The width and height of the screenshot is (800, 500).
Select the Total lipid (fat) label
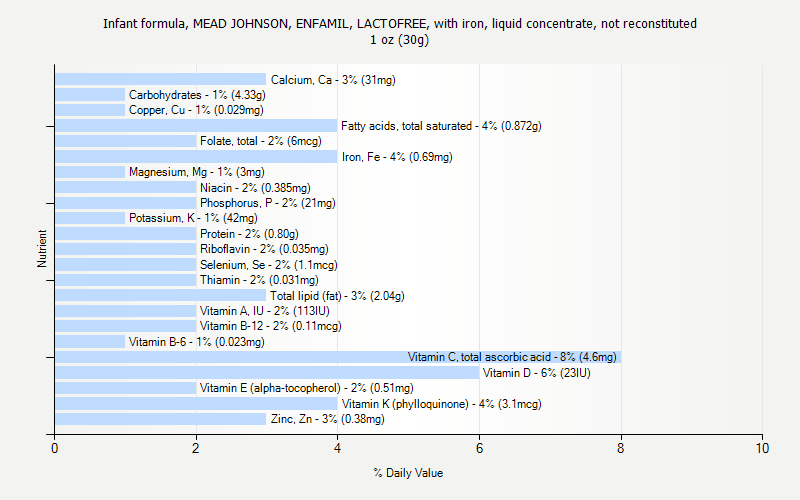[x=337, y=296]
